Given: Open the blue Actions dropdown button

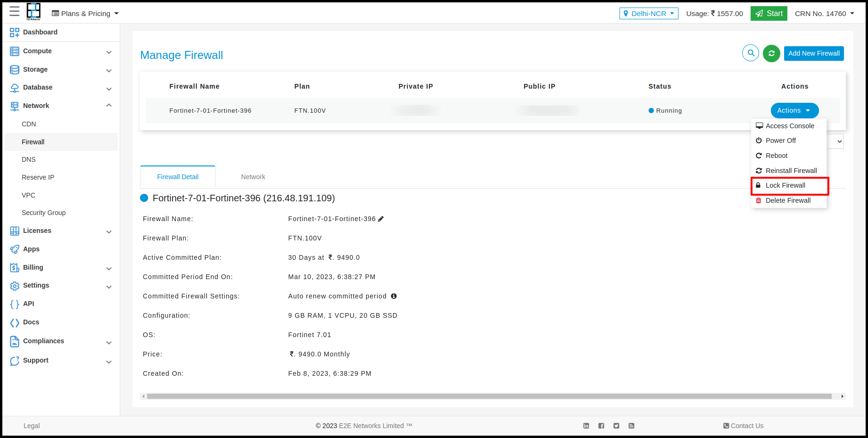Looking at the screenshot, I should click(794, 110).
